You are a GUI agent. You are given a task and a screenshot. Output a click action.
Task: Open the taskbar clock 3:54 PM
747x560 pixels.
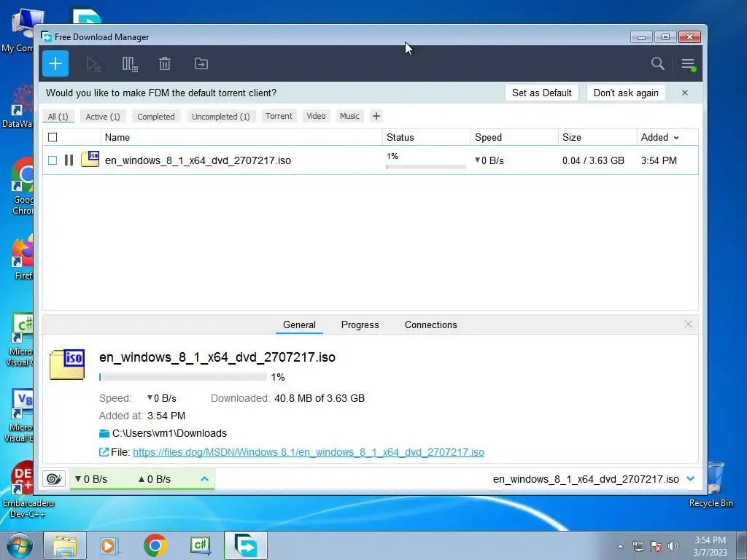710,546
